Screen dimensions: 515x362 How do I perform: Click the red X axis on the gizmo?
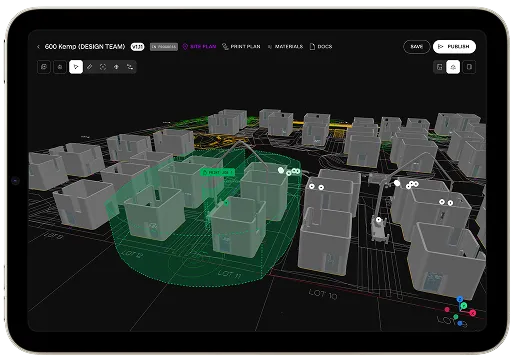pyautogui.click(x=472, y=313)
